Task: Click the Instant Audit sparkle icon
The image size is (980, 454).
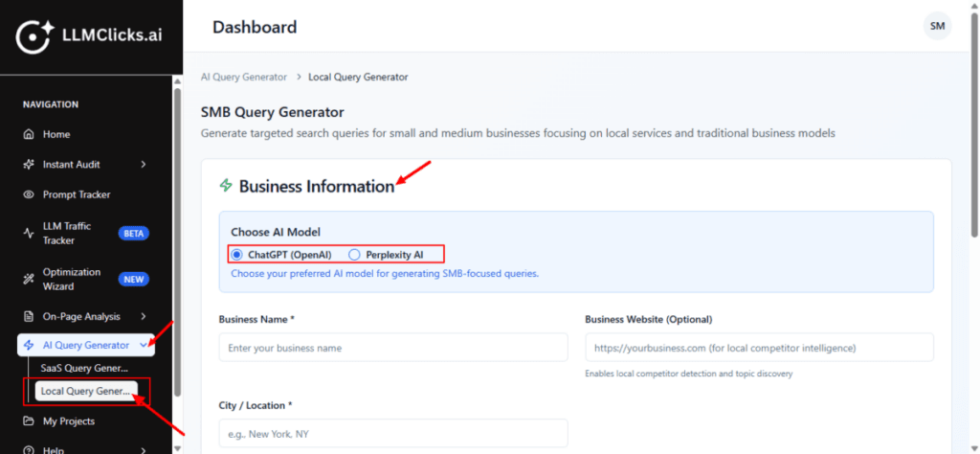Action: pos(29,165)
